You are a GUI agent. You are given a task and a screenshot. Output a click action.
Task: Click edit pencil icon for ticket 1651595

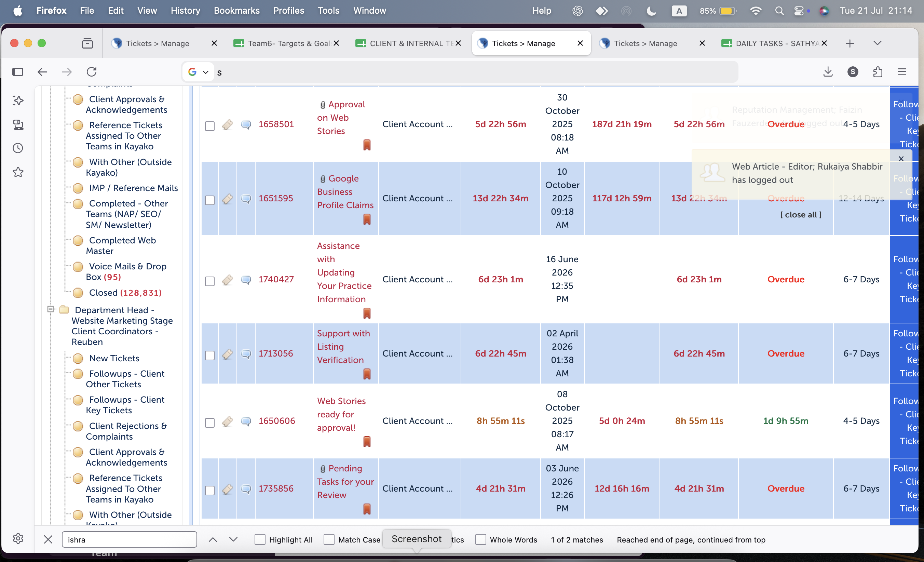pos(227,199)
